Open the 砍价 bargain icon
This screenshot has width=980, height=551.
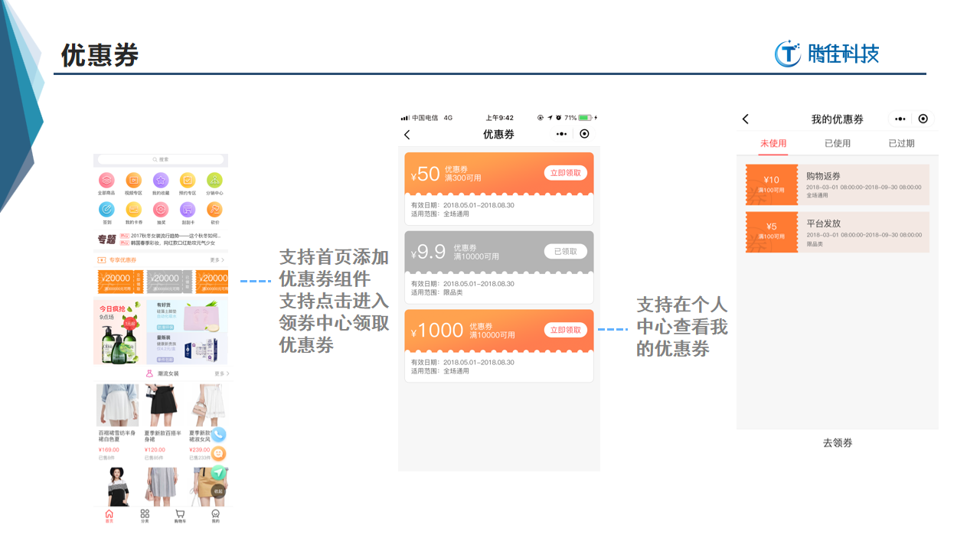[214, 209]
